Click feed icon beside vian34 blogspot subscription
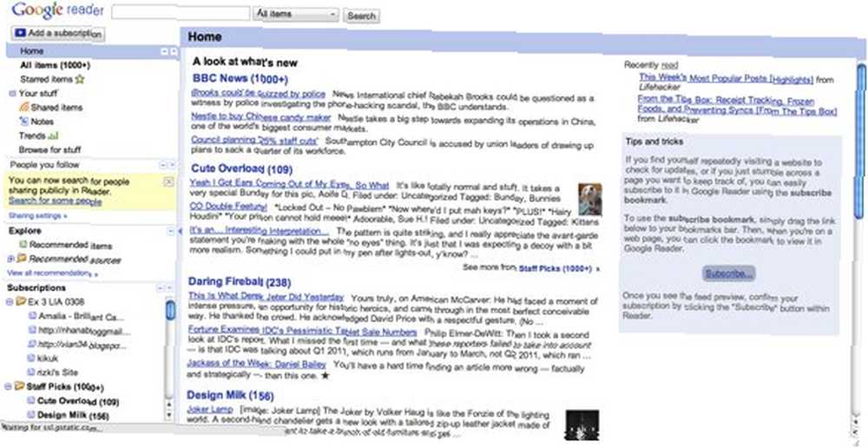Screen dimensions: 868x448 coord(32,345)
